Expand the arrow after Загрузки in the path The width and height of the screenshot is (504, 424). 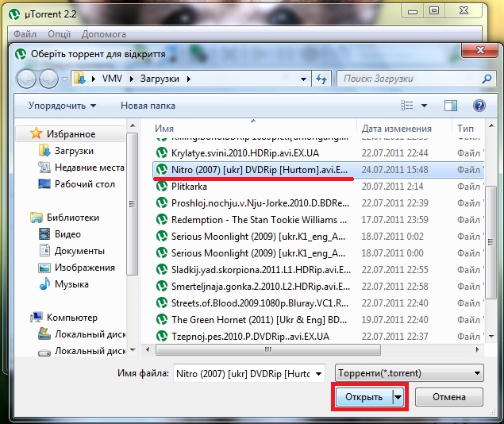189,79
